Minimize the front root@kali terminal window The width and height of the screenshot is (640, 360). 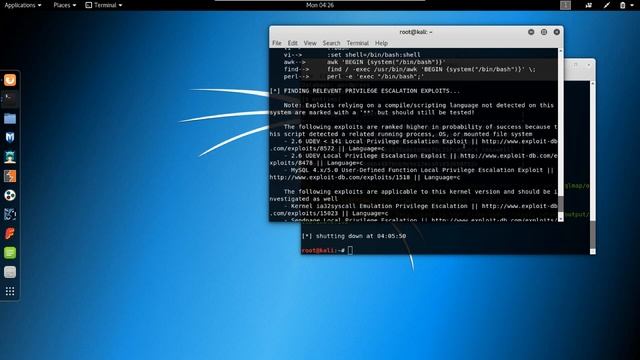[531, 32]
